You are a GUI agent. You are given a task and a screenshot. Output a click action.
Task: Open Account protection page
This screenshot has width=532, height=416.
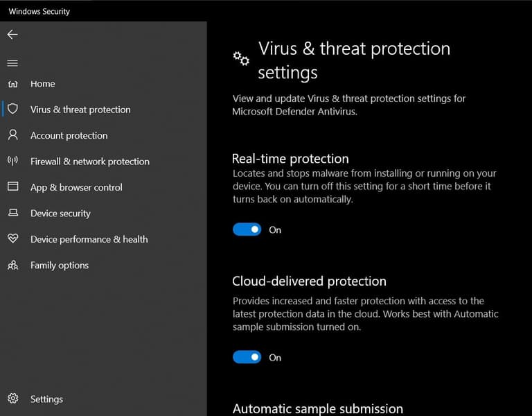click(69, 136)
